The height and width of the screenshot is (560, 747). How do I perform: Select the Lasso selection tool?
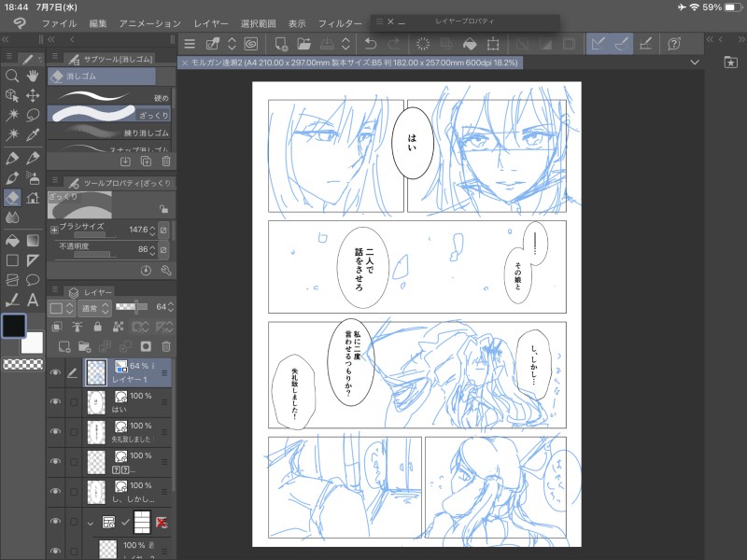(33, 115)
